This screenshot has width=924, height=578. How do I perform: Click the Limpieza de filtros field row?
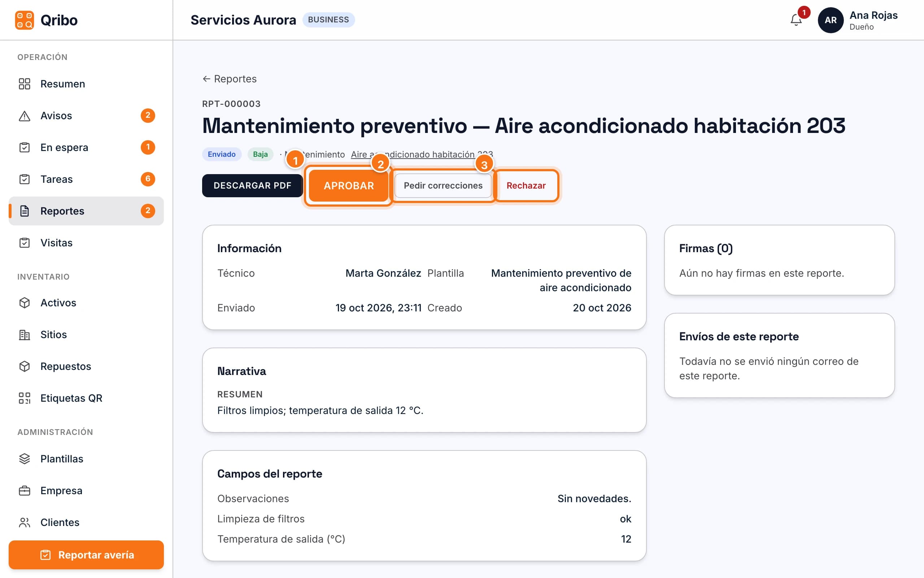coord(424,519)
